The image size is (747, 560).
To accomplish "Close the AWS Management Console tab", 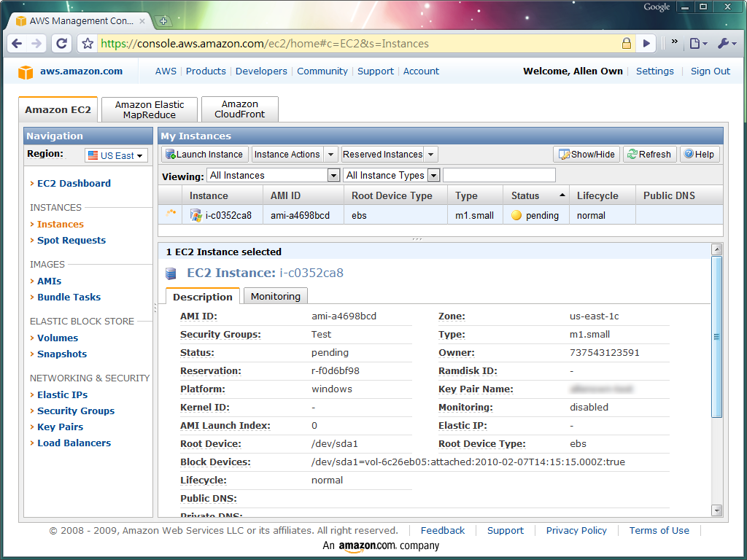I will tap(142, 21).
